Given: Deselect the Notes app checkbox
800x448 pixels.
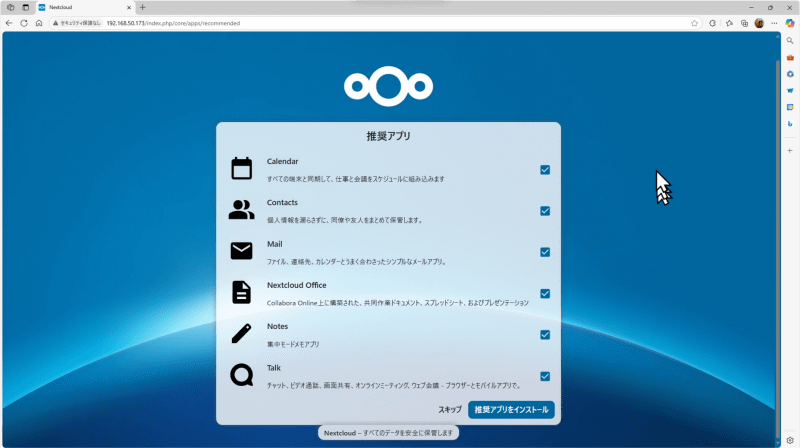Looking at the screenshot, I should pyautogui.click(x=545, y=335).
